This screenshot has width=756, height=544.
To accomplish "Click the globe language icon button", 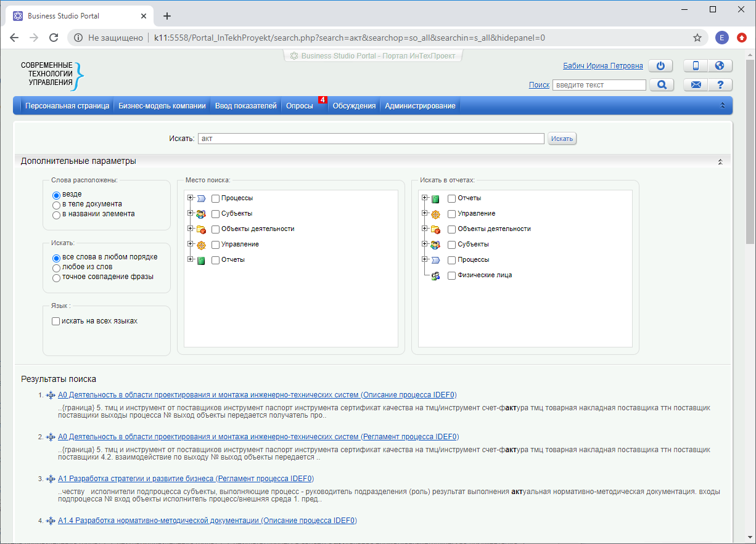I will click(719, 66).
